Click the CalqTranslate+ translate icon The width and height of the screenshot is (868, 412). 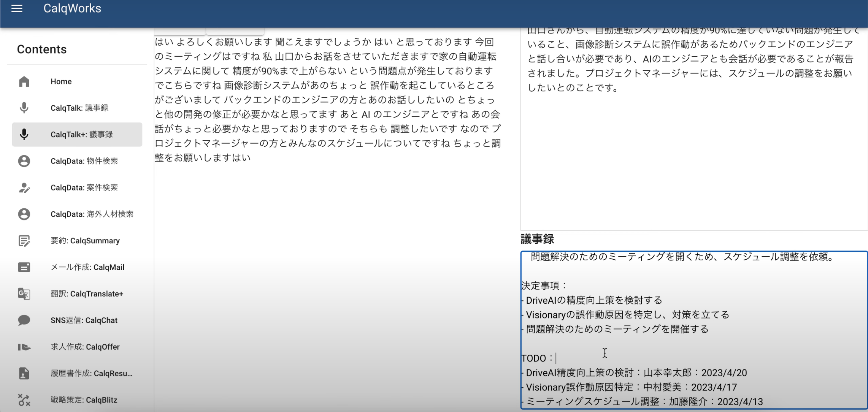(24, 294)
